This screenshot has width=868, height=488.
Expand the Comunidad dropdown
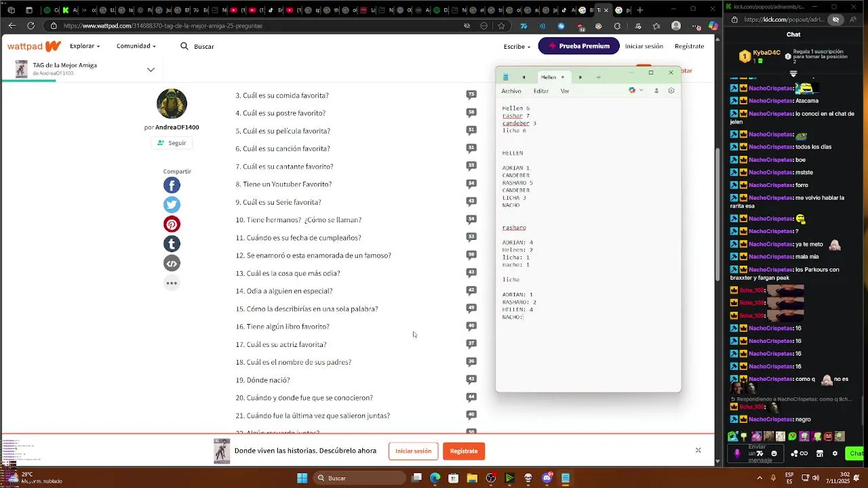click(136, 46)
